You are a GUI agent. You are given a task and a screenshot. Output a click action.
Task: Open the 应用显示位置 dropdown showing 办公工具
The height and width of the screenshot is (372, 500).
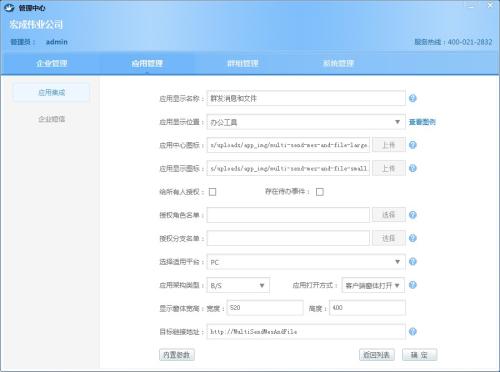[x=306, y=122]
